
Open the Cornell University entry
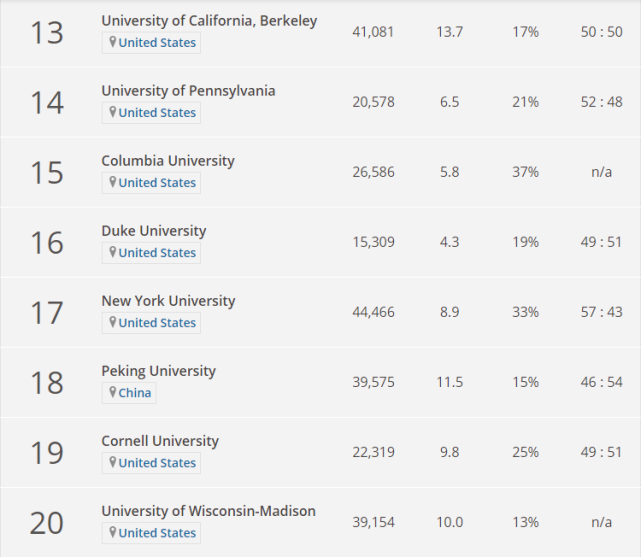[x=160, y=441]
